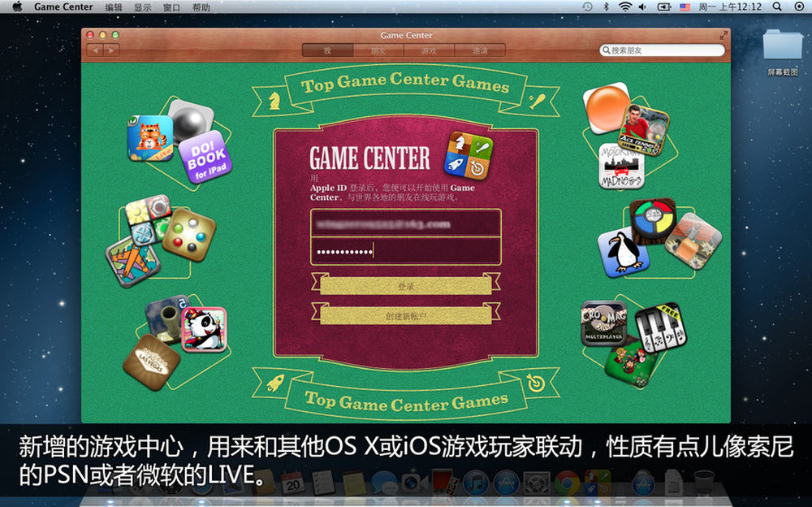Click the 登录 sign-in button

405,286
